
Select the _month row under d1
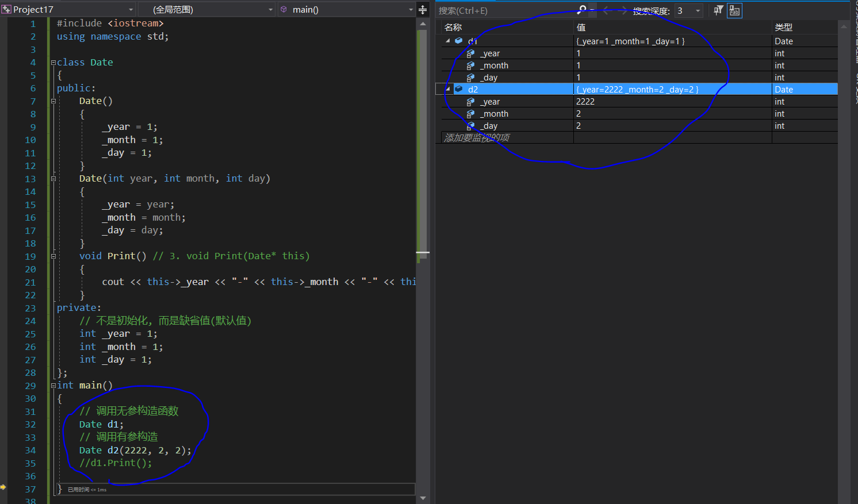[x=639, y=66]
